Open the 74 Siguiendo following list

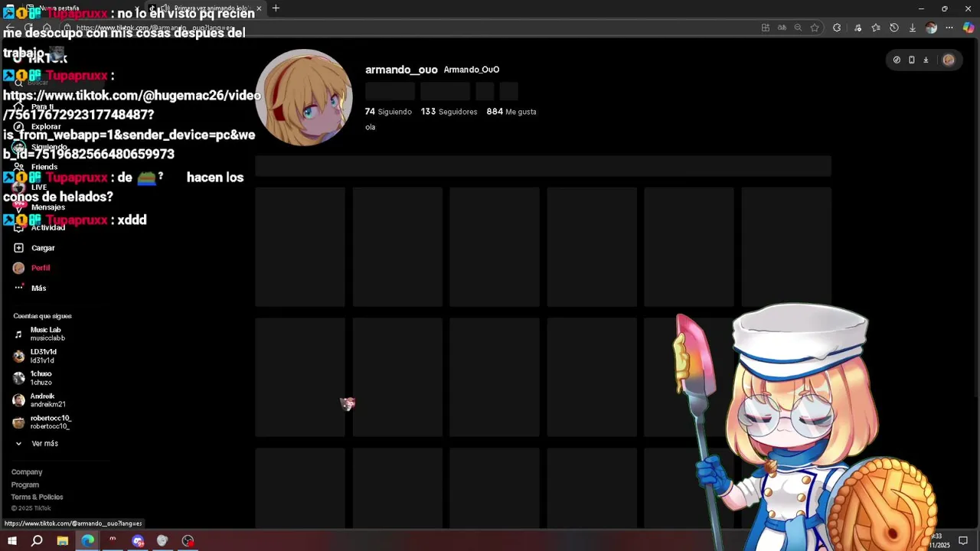click(x=388, y=112)
